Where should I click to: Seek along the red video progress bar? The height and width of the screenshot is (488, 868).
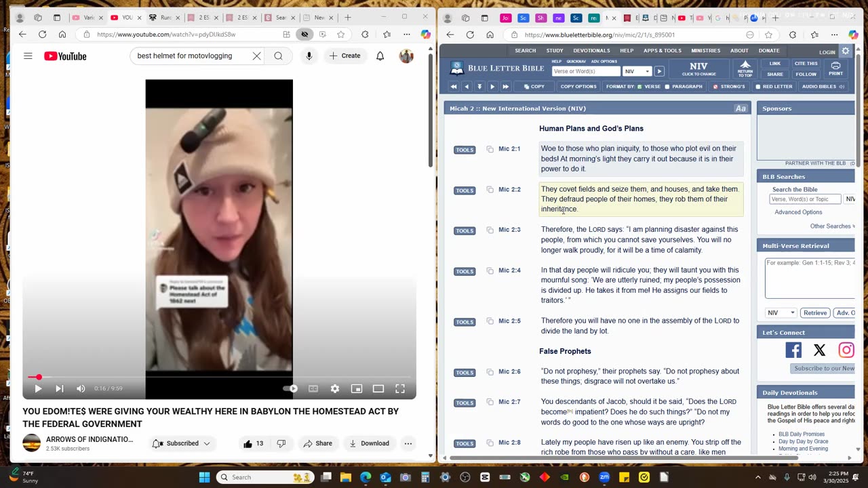click(219, 377)
